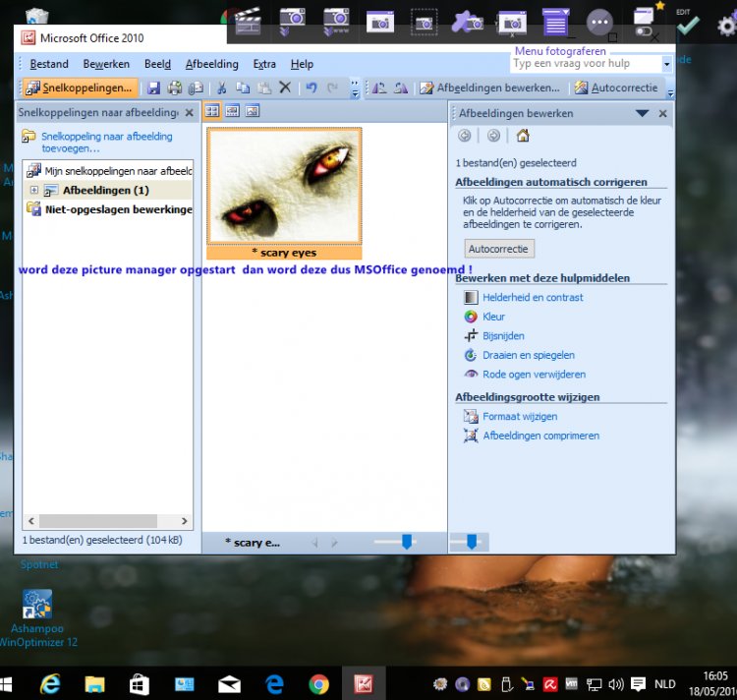
Task: Click the Cut scissors icon
Action: [x=222, y=87]
